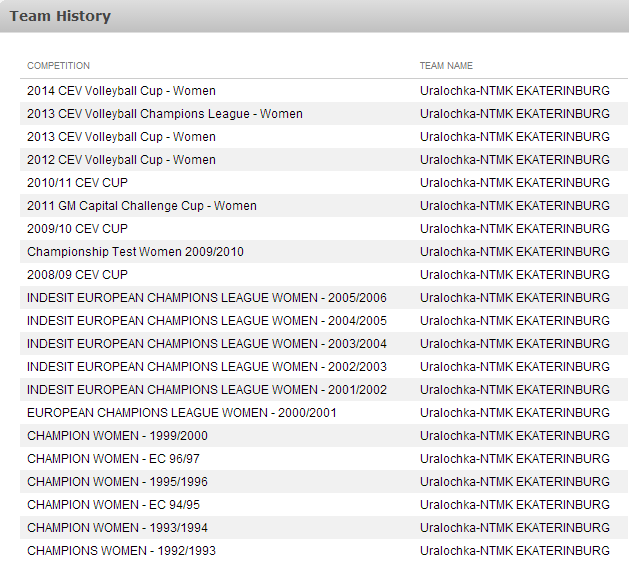The width and height of the screenshot is (629, 562).
Task: Click team name in EC 94/95 row
Action: (x=515, y=505)
